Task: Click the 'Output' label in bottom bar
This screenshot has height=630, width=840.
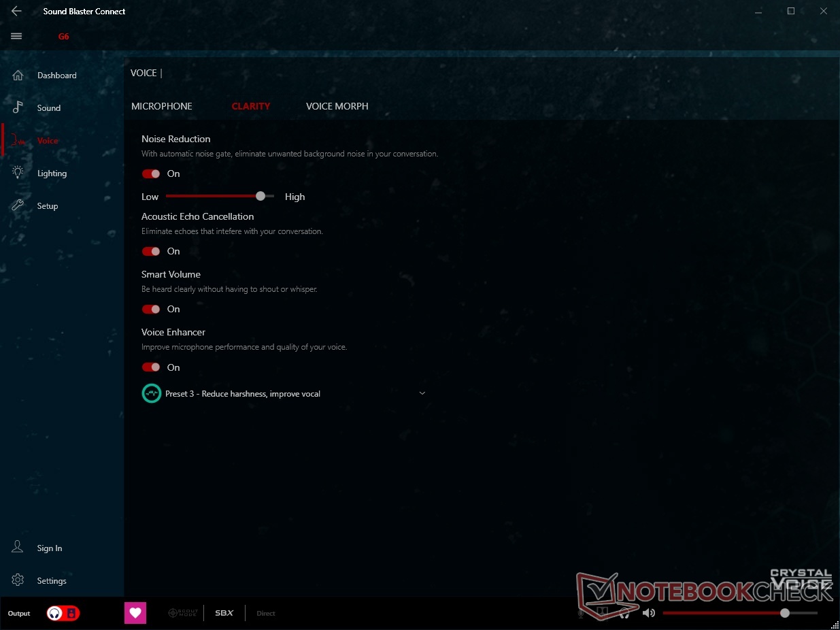Action: [19, 614]
